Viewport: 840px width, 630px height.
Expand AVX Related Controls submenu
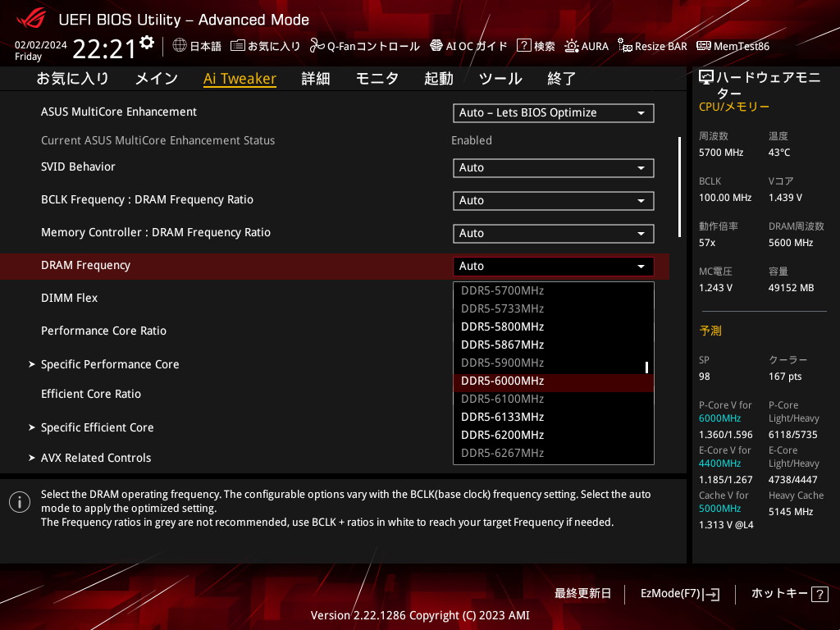96,458
